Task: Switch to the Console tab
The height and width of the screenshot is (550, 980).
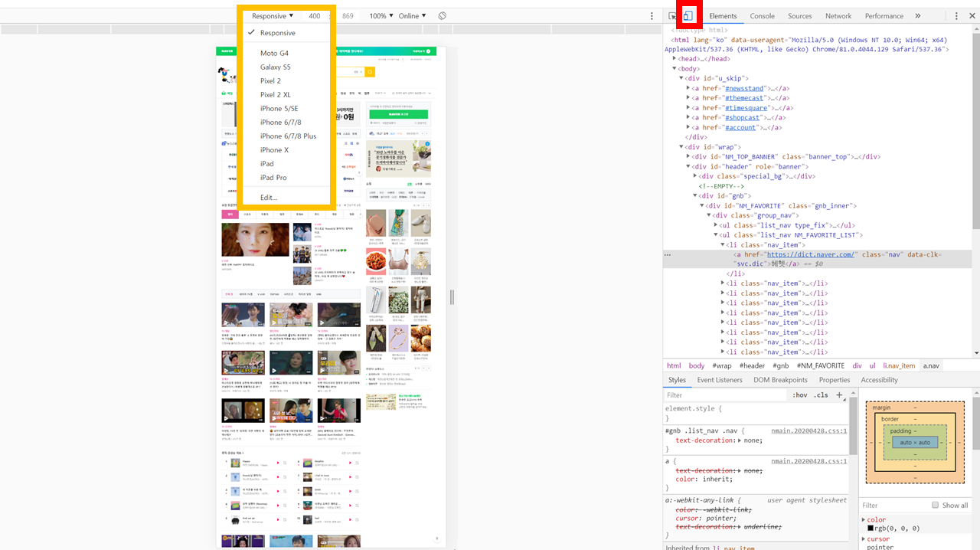Action: pos(762,16)
